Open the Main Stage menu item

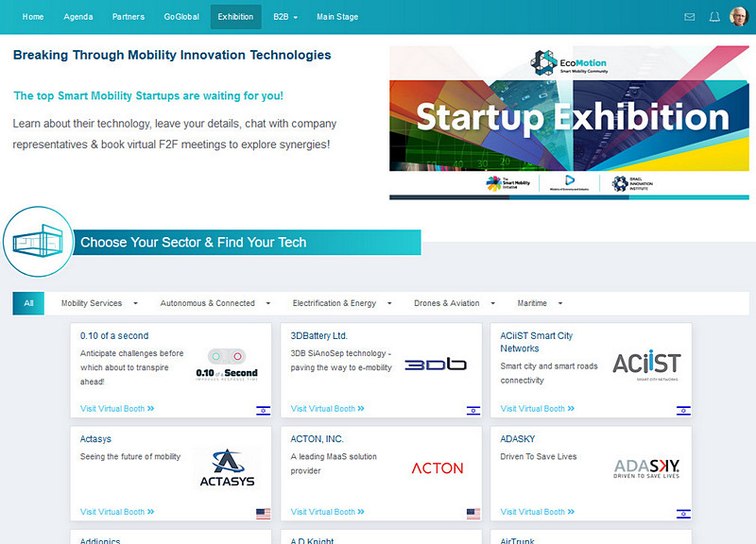(x=337, y=17)
